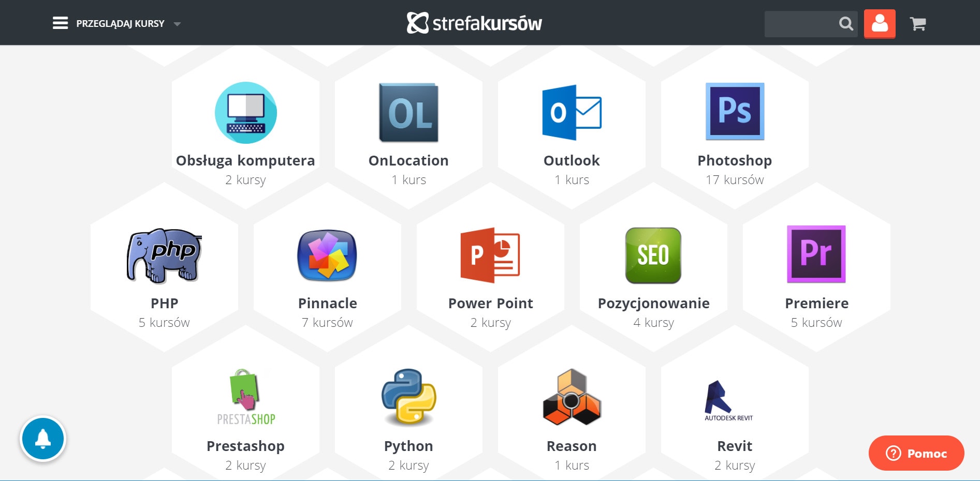Click the '2 kursy' text under Python
This screenshot has height=481, width=980.
pos(408,466)
